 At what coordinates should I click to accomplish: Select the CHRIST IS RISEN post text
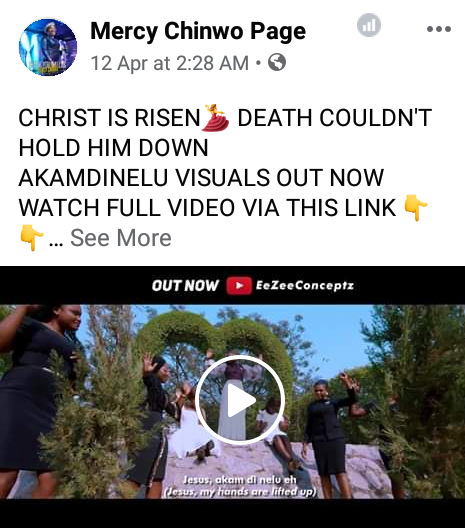tap(109, 118)
